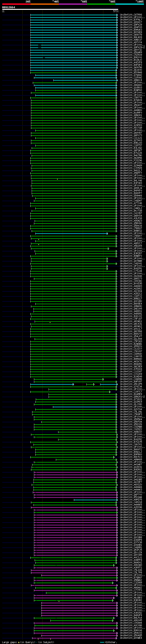
Task: Open hit UniRef100_Q9SHI7
Action: pos(131,22)
